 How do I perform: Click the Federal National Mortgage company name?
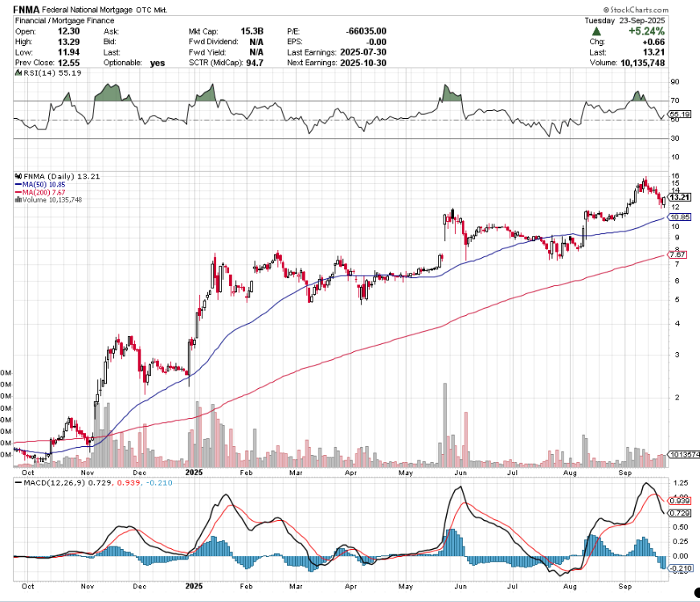coord(87,10)
